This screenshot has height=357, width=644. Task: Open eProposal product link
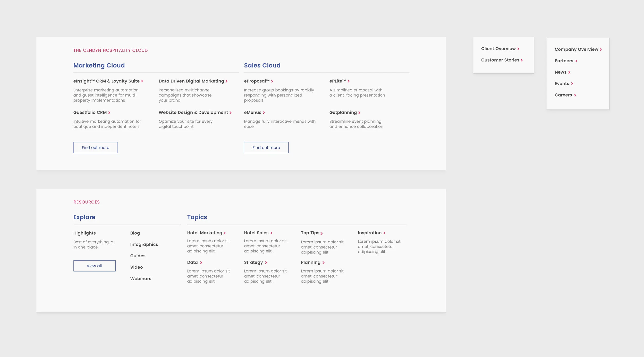point(258,81)
